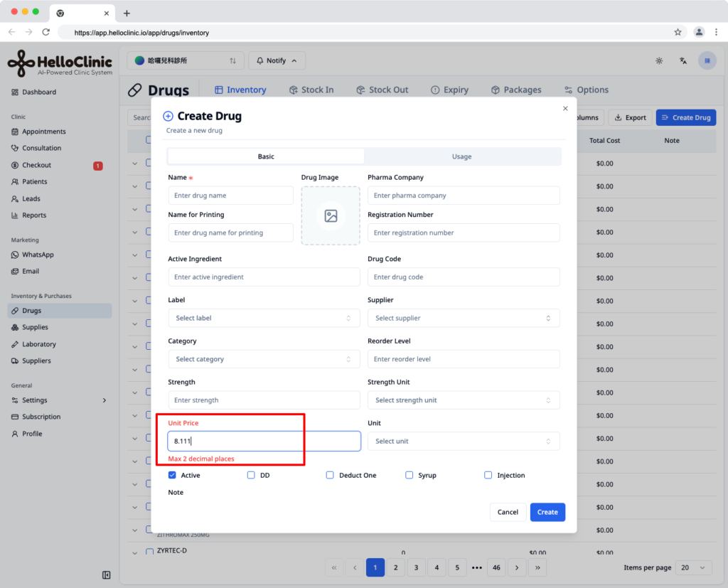The width and height of the screenshot is (728, 588).
Task: Click the user avatar icon
Action: point(707,61)
